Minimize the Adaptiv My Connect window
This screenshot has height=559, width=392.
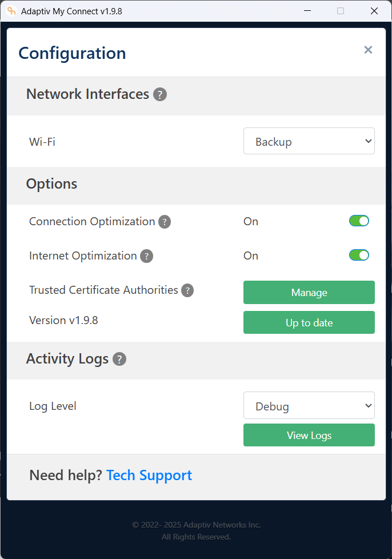307,11
